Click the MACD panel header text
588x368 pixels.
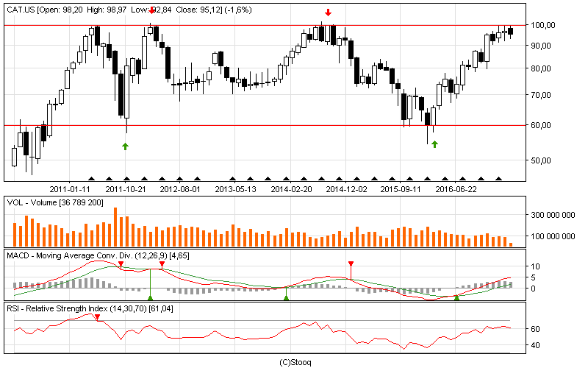tap(98, 255)
